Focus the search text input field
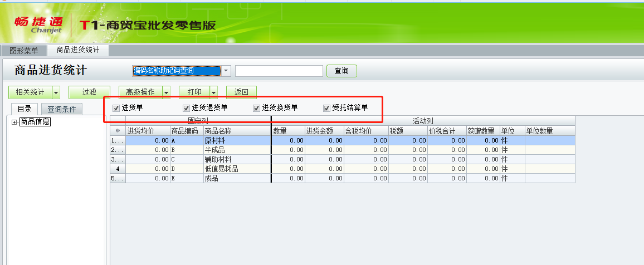 (x=279, y=71)
